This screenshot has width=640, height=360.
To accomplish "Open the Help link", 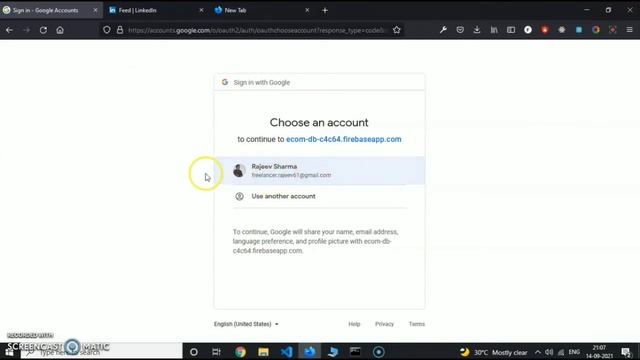I will tap(354, 324).
